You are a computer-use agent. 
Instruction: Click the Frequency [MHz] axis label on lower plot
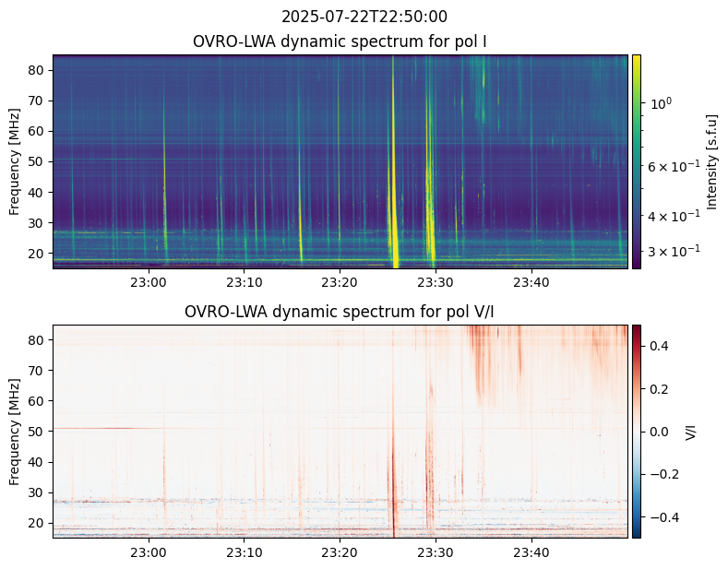coord(15,432)
